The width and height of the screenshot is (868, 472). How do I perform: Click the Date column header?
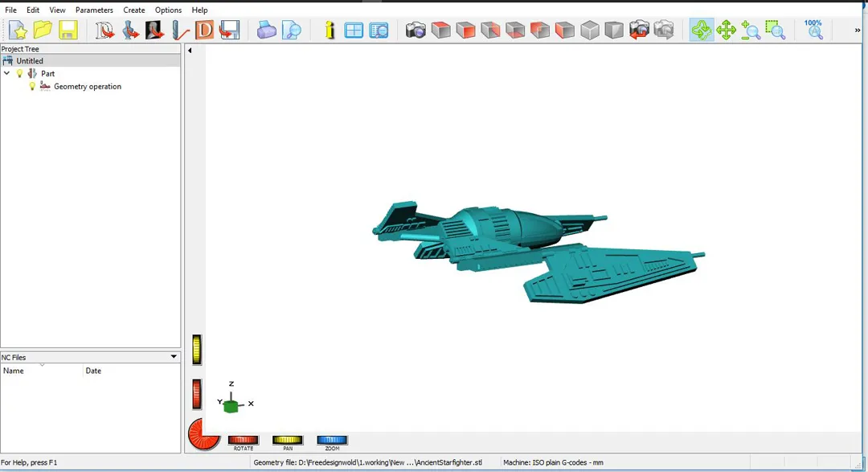tap(93, 371)
